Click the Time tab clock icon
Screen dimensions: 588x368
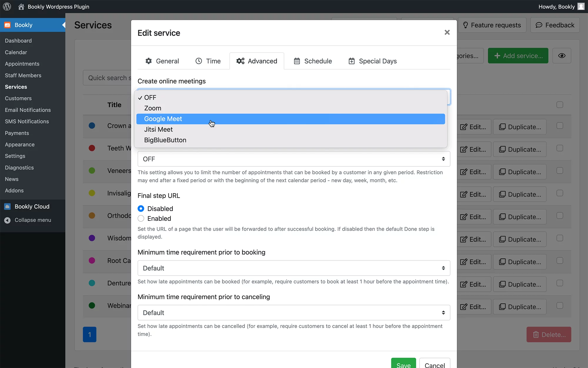coord(199,61)
